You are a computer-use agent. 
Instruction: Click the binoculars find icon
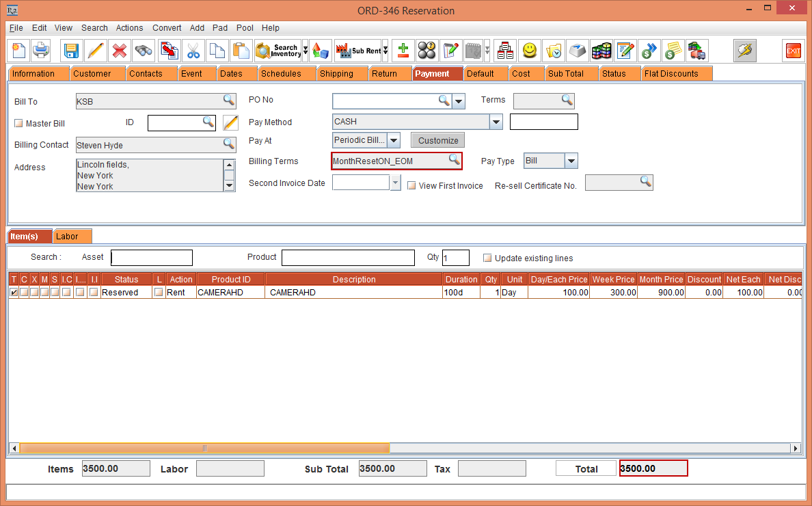[x=144, y=51]
